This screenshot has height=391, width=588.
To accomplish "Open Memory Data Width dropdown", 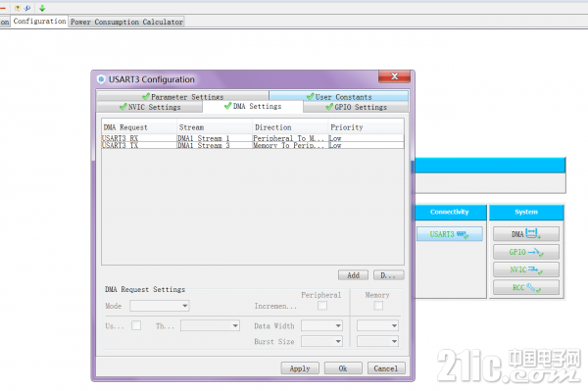I will tap(377, 325).
